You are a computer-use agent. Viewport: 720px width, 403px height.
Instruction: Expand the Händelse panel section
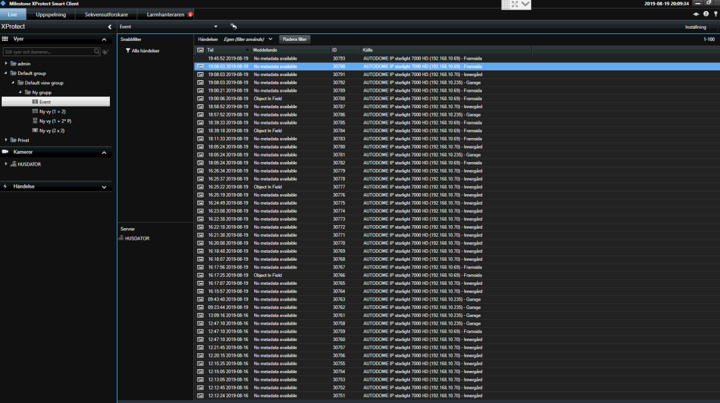[x=104, y=187]
